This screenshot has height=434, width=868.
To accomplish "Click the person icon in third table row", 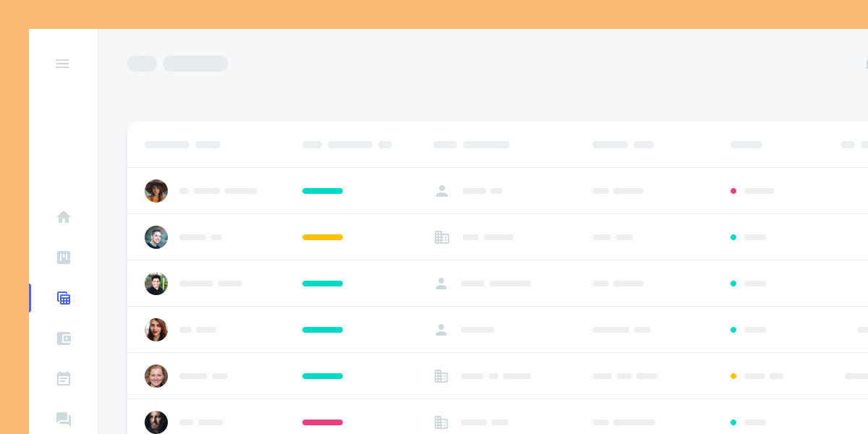I will pyautogui.click(x=441, y=284).
